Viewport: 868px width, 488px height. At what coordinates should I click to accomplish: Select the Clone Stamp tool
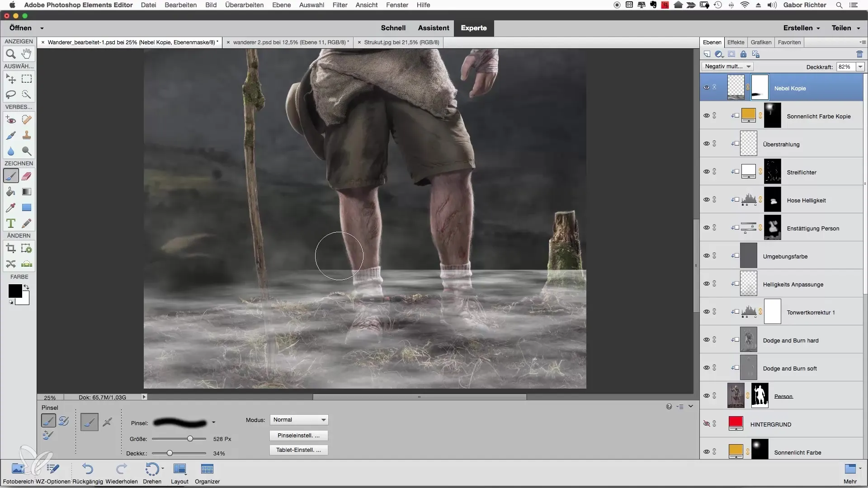coord(27,136)
